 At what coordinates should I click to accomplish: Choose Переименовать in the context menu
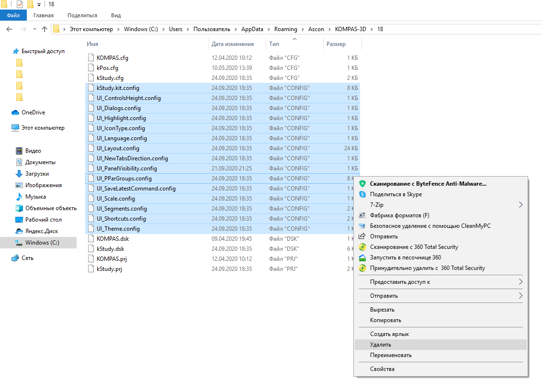(440, 355)
